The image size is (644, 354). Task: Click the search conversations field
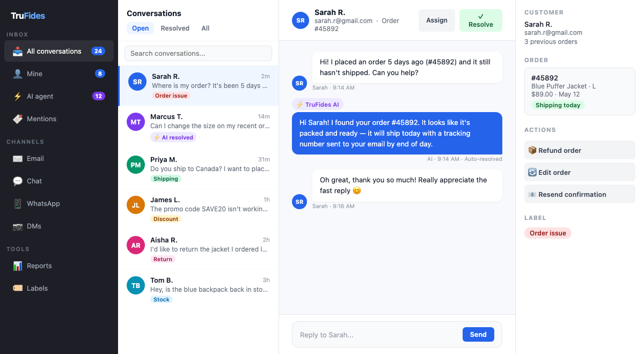[x=197, y=53]
